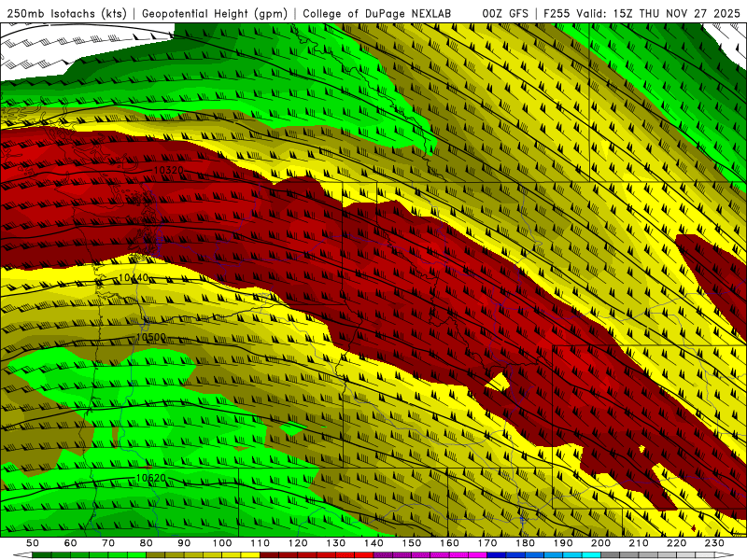This screenshot has width=747, height=560.
Task: Click the 60 value on the color scale
Action: [x=70, y=543]
